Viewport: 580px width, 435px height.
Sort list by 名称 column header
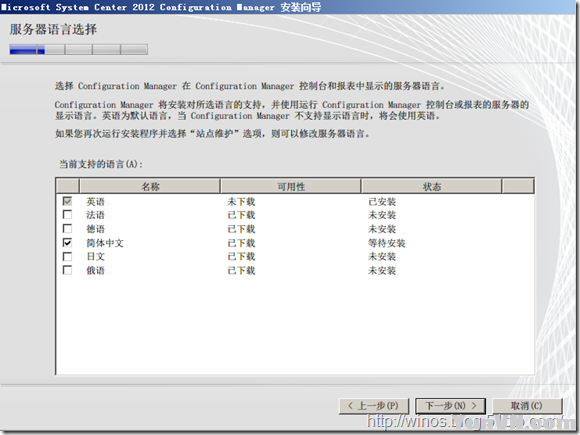(150, 186)
